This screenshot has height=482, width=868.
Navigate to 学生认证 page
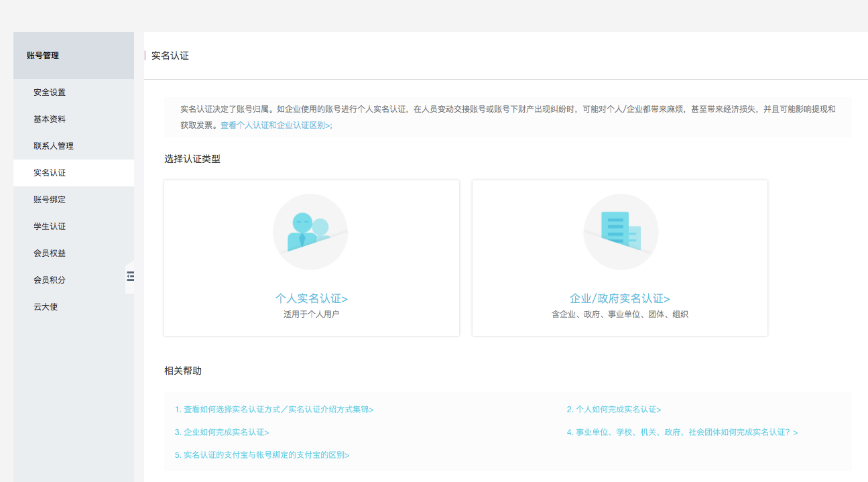[50, 227]
